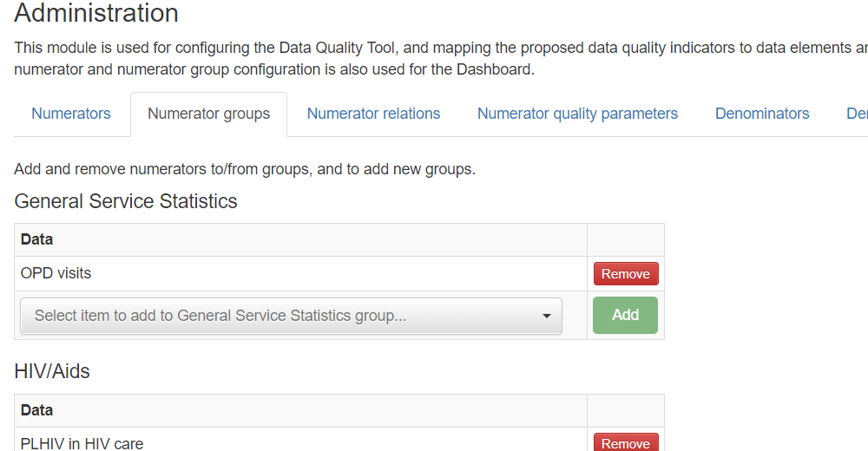Open the General Service Statistics item dropdown
Viewport: 868px width, 451px height.
pyautogui.click(x=291, y=316)
